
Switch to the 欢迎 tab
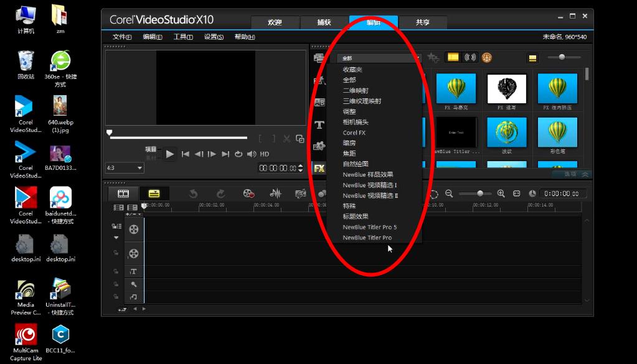point(275,22)
